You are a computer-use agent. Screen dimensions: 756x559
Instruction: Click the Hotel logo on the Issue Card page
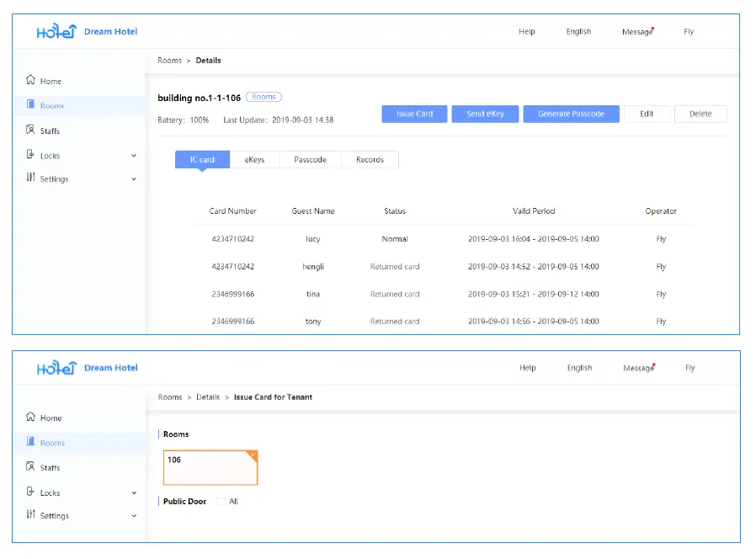(56, 369)
